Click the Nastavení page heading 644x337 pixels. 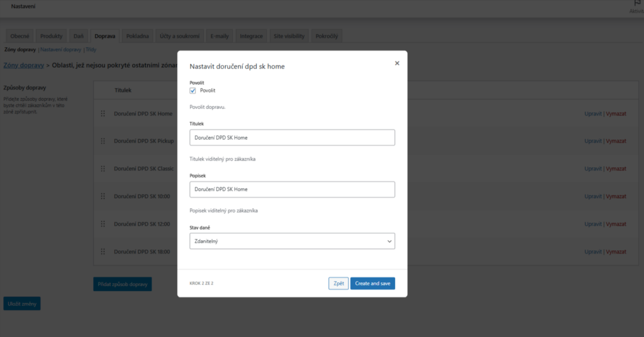23,6
